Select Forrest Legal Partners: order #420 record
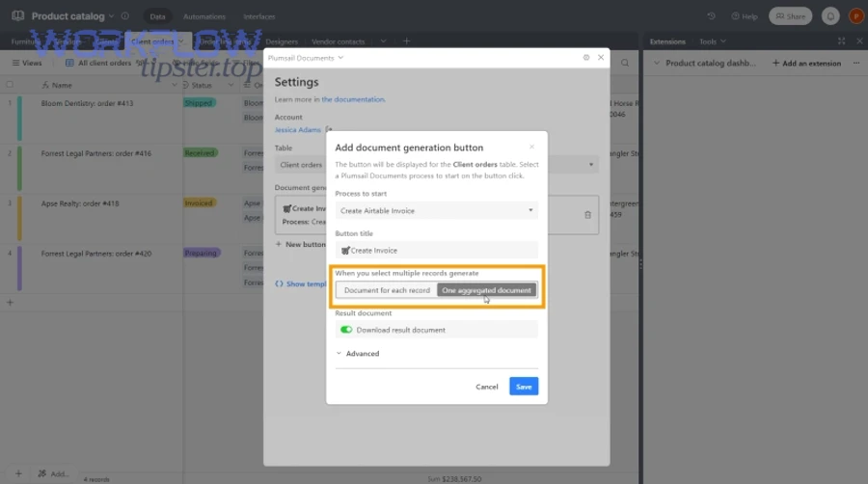The height and width of the screenshot is (484, 868). 95,254
